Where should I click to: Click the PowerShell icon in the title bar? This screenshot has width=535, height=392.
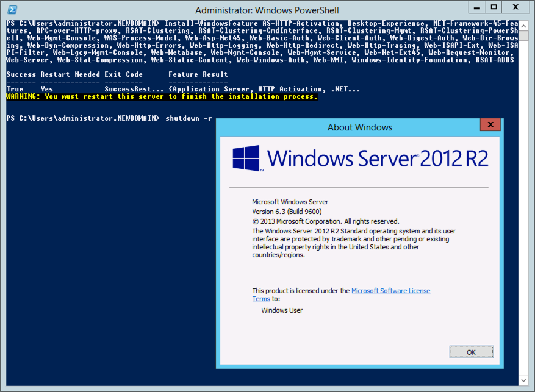tap(12, 10)
